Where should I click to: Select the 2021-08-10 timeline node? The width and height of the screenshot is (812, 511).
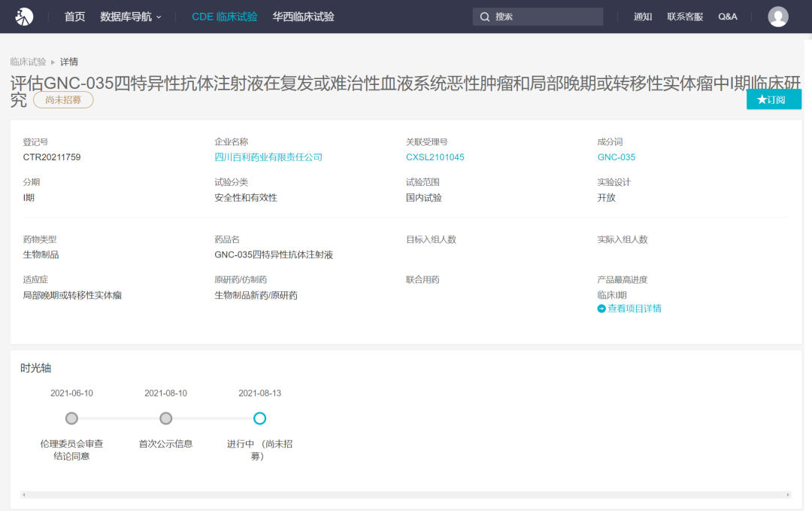(165, 418)
